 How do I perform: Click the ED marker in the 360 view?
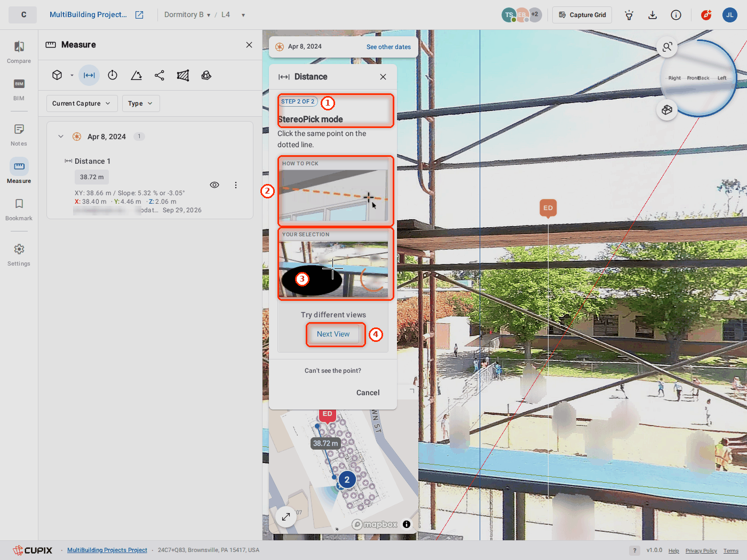pos(548,208)
